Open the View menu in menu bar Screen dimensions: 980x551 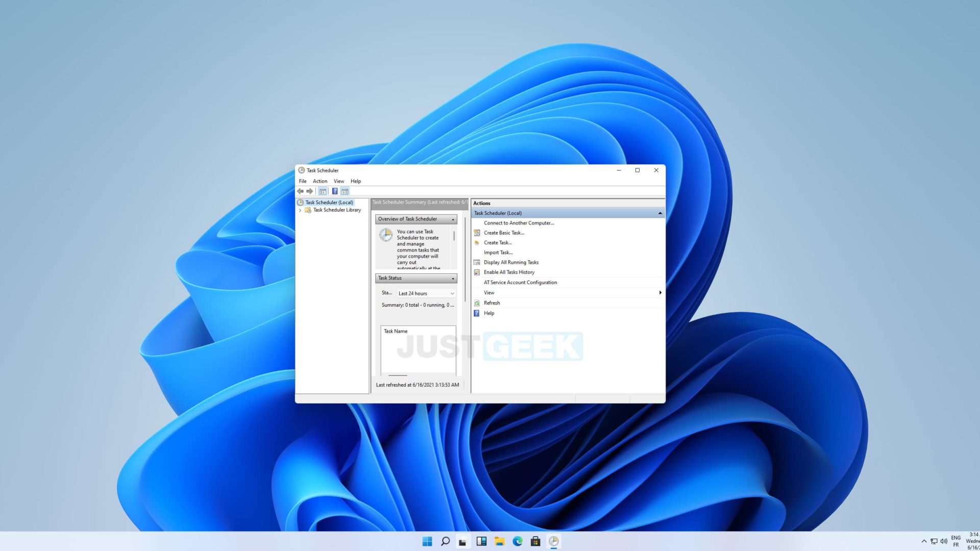click(339, 181)
